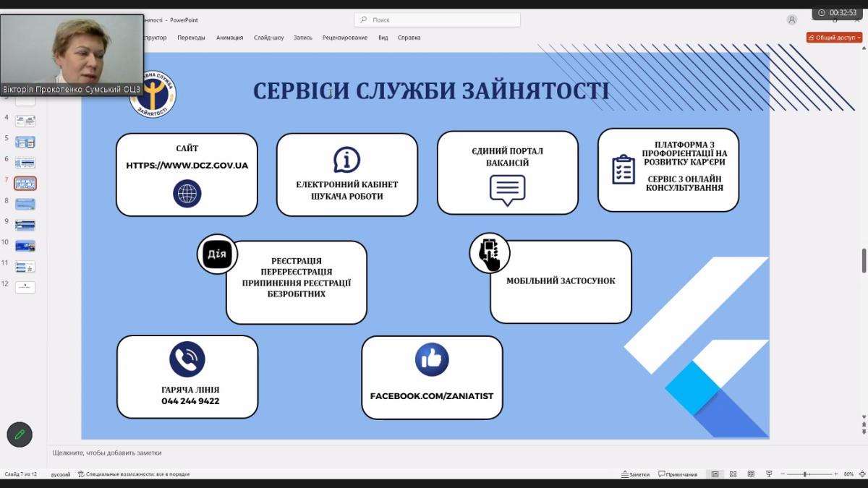Viewport: 868px width, 488px height.
Task: Open the Анимация ribbon tab
Action: 229,38
